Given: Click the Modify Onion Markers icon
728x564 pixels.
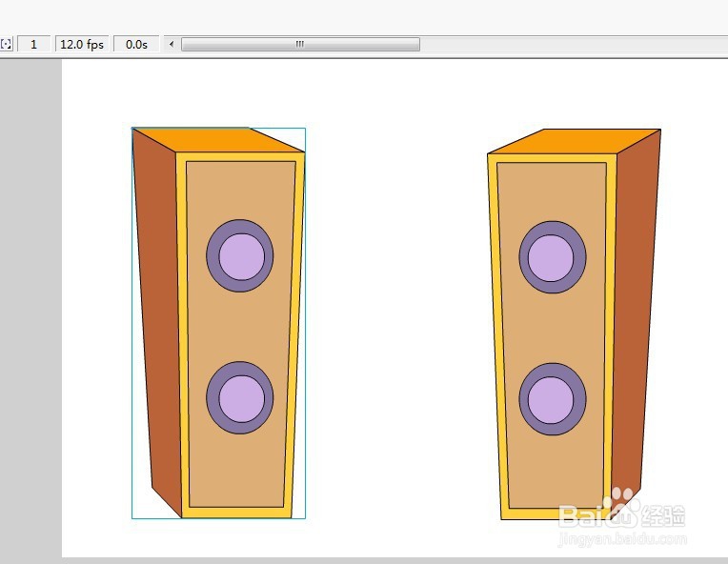Looking at the screenshot, I should [x=6, y=44].
